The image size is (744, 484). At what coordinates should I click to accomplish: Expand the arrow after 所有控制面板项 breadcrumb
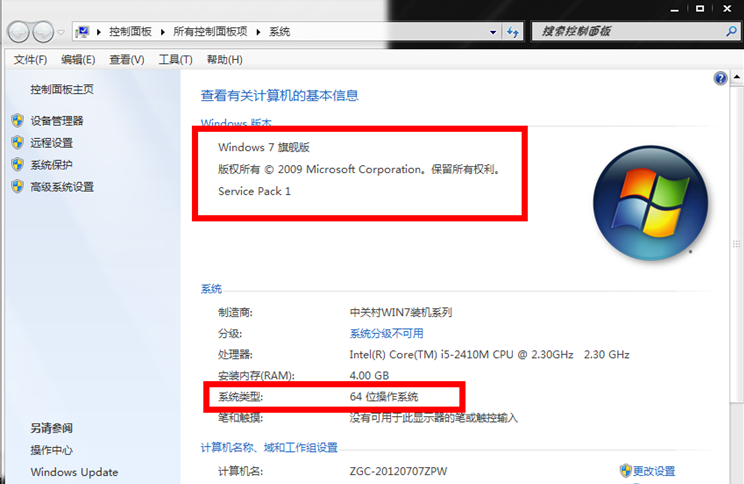point(259,32)
